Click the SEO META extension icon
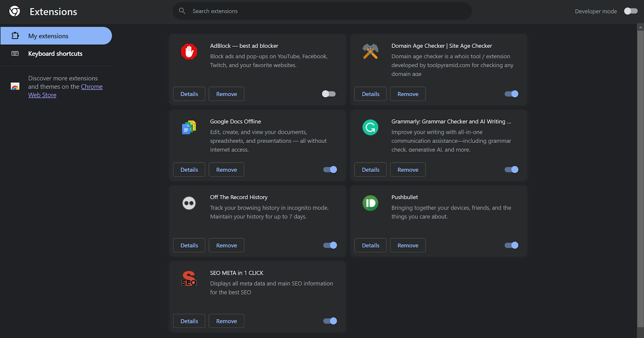 pyautogui.click(x=189, y=278)
